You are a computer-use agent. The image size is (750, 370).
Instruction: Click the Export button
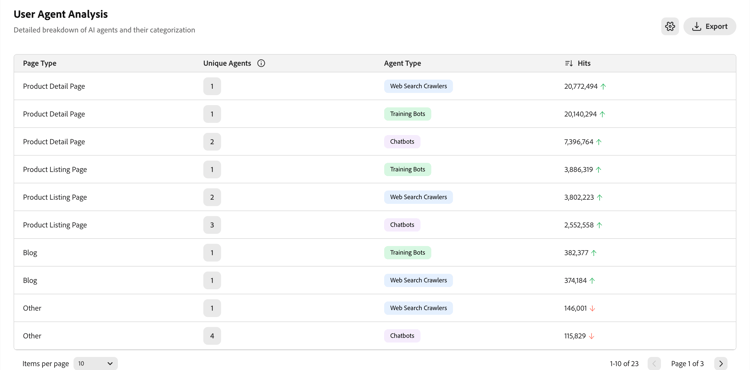point(709,26)
